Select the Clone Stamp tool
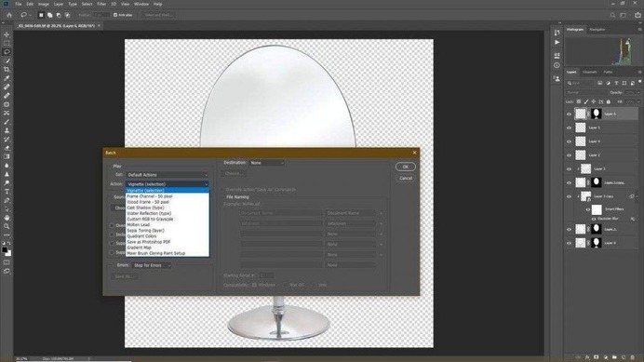This screenshot has width=644, height=362. (x=7, y=130)
